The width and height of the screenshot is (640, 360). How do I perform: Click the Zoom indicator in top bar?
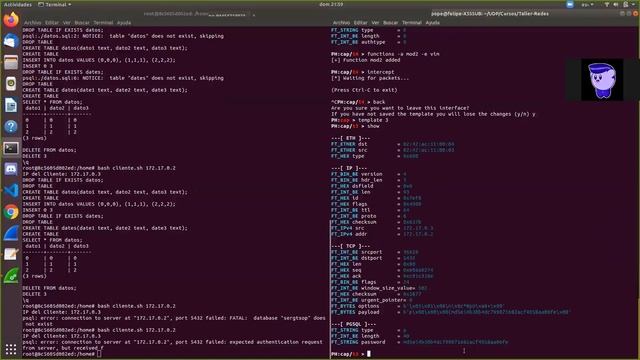coord(570,4)
